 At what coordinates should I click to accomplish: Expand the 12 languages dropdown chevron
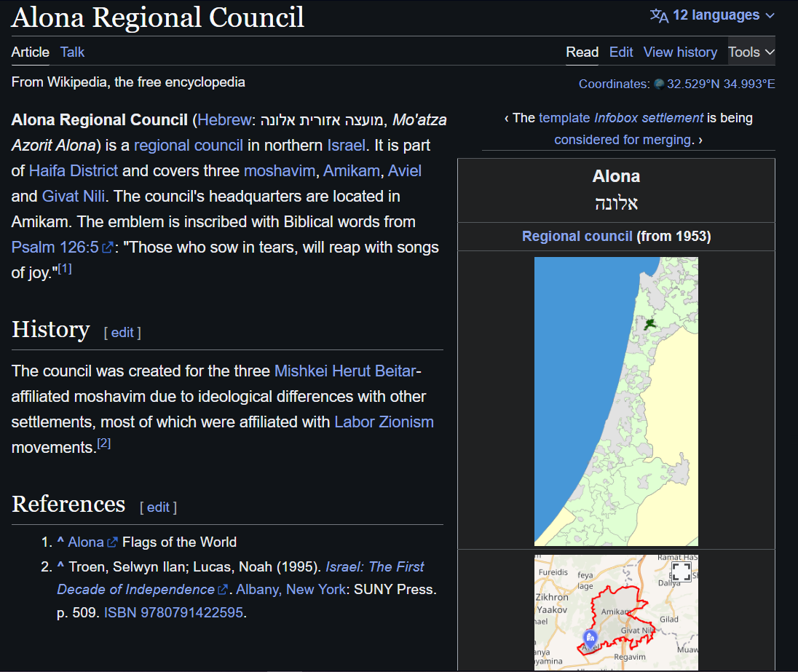click(x=770, y=16)
